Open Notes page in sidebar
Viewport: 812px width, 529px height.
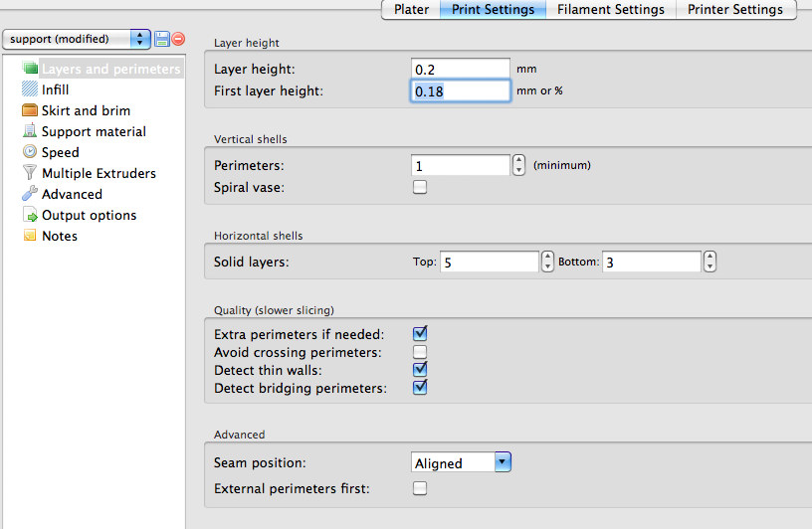(60, 236)
